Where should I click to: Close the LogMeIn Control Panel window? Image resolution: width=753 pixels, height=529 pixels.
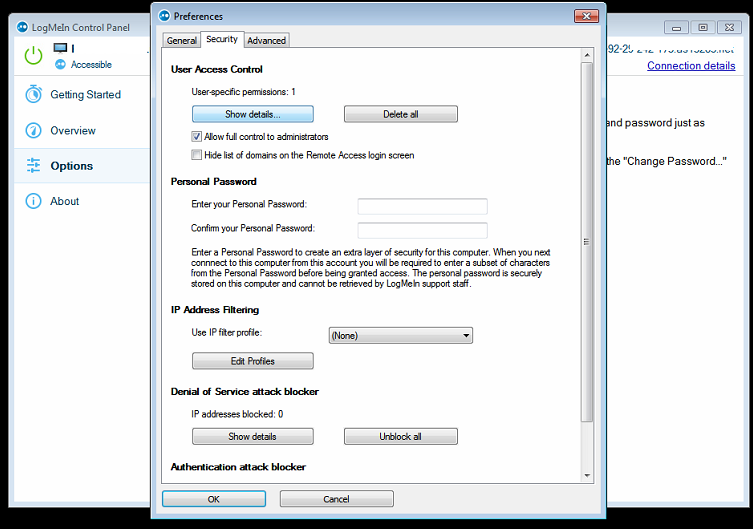tap(729, 27)
